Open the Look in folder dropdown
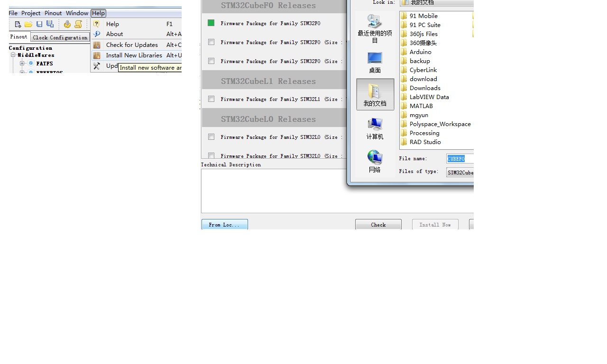This screenshot has width=607, height=364. [x=436, y=3]
